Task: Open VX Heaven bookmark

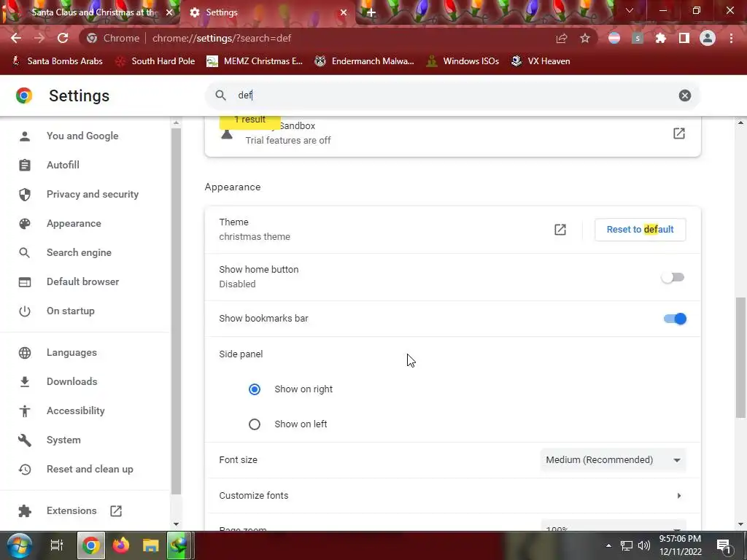Action: pyautogui.click(x=541, y=61)
